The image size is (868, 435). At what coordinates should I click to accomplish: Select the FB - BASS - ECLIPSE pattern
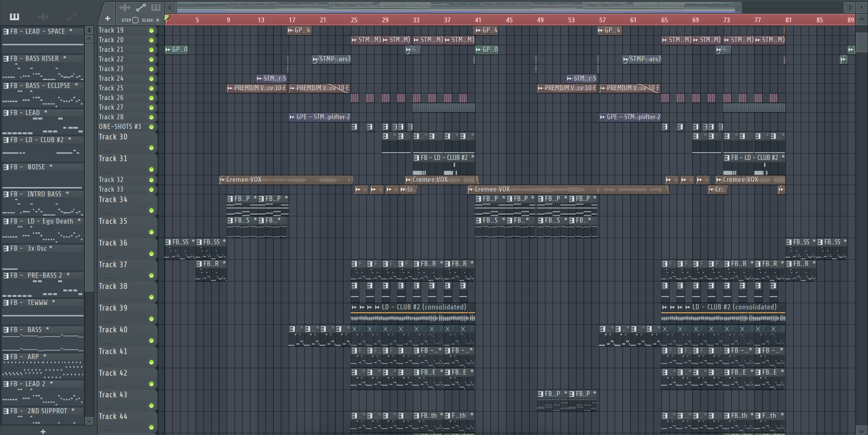coord(43,86)
